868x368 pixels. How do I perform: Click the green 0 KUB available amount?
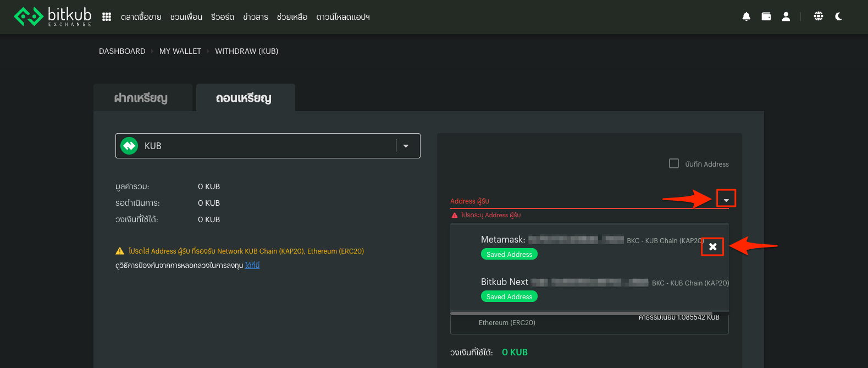point(515,352)
